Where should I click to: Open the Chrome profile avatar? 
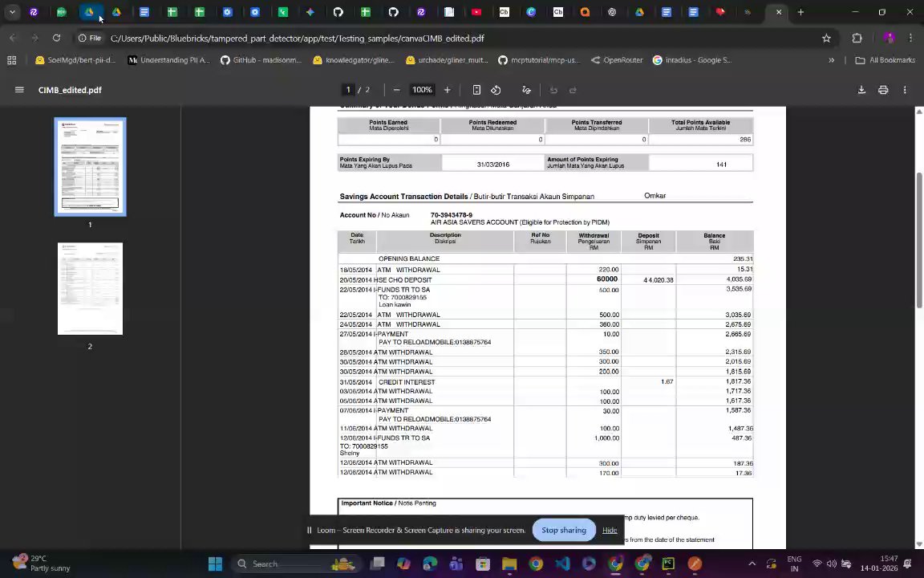pos(889,38)
